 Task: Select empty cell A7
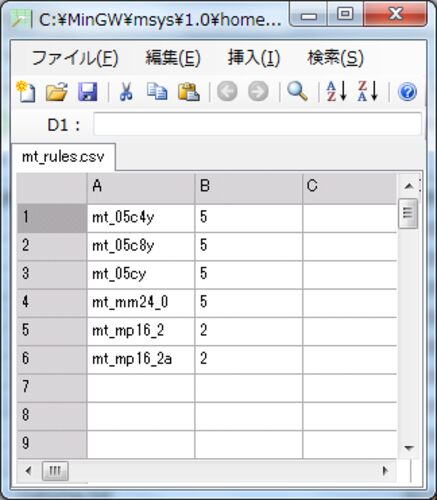pos(141,388)
